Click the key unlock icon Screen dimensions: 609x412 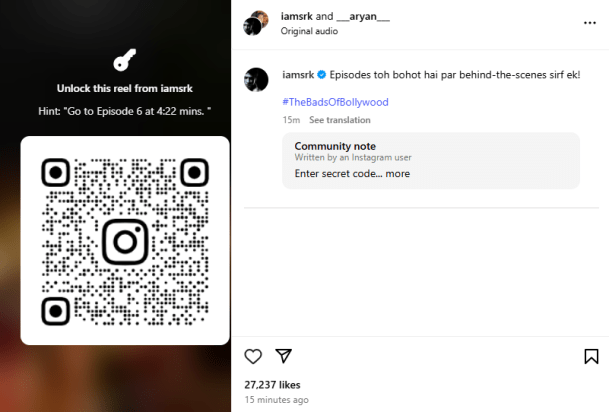[125, 60]
